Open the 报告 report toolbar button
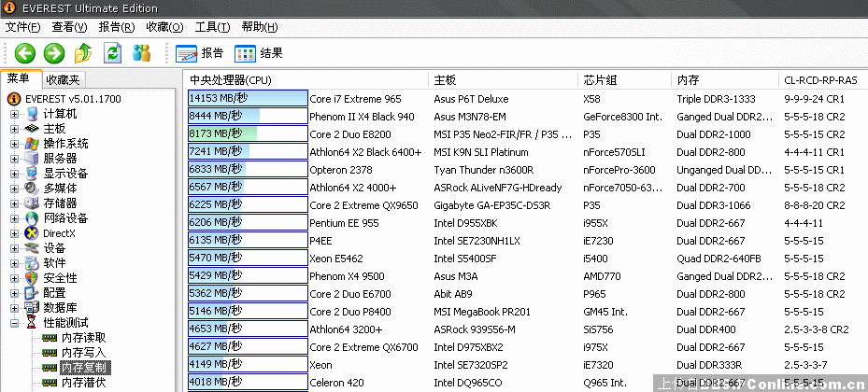 coord(200,53)
